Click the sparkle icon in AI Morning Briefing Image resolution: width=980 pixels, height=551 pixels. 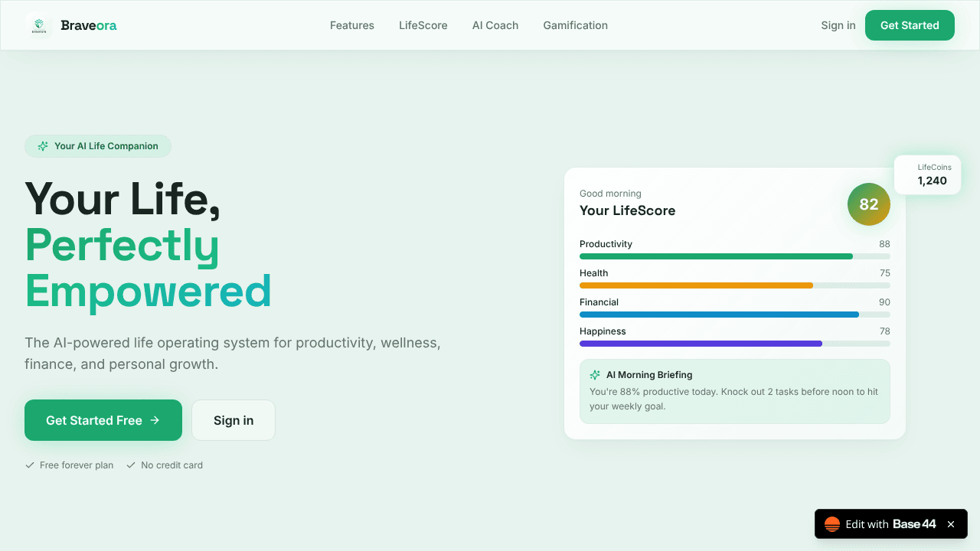point(595,375)
